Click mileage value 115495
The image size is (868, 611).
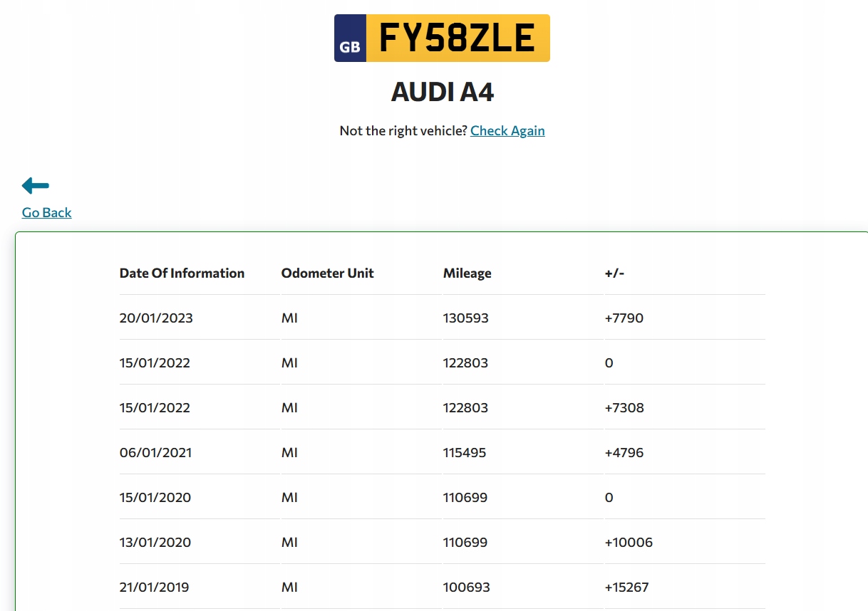coord(465,452)
